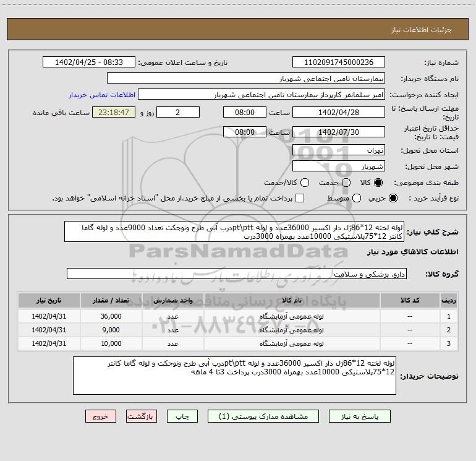
Task: Click the remaining days field showing 2
Action: tap(178, 112)
